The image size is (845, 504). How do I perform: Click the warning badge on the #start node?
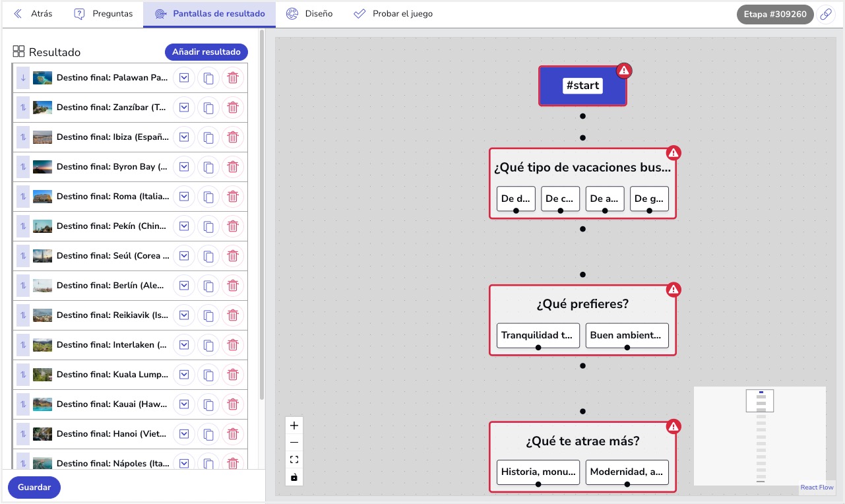coord(624,71)
